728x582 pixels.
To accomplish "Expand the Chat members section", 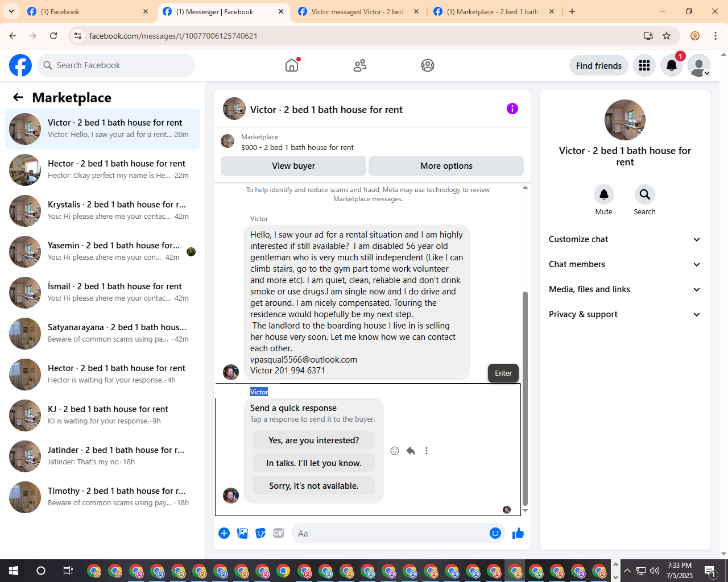I will pos(625,264).
